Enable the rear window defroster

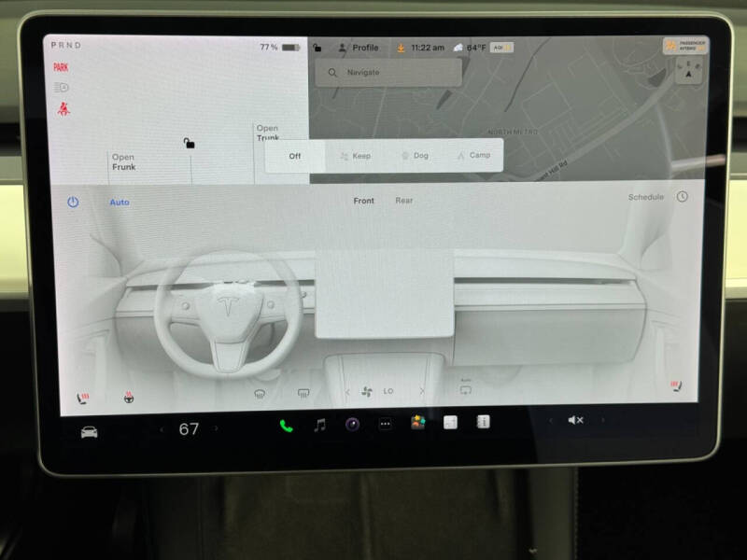tap(302, 393)
